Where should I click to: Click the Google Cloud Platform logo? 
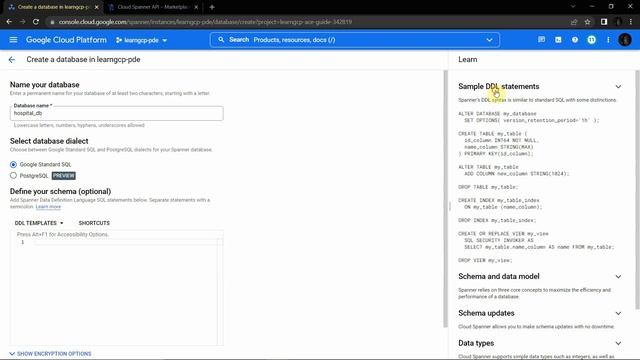pos(66,40)
